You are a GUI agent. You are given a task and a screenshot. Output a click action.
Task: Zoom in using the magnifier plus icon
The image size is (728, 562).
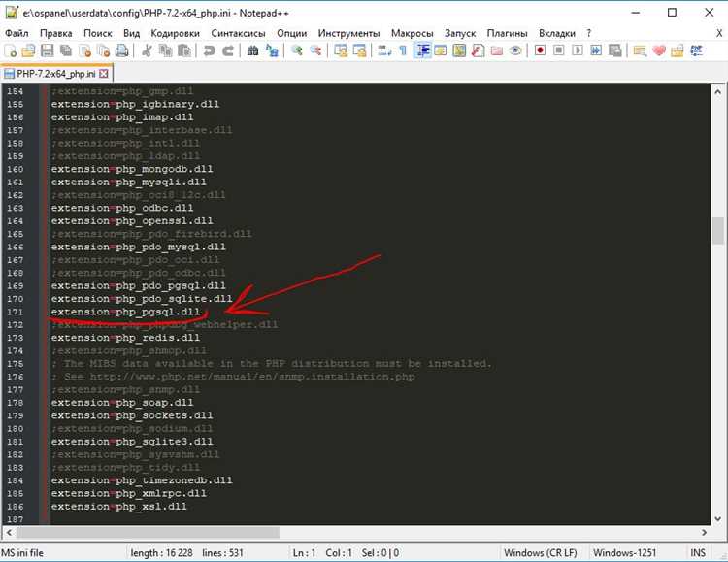pyautogui.click(x=297, y=50)
